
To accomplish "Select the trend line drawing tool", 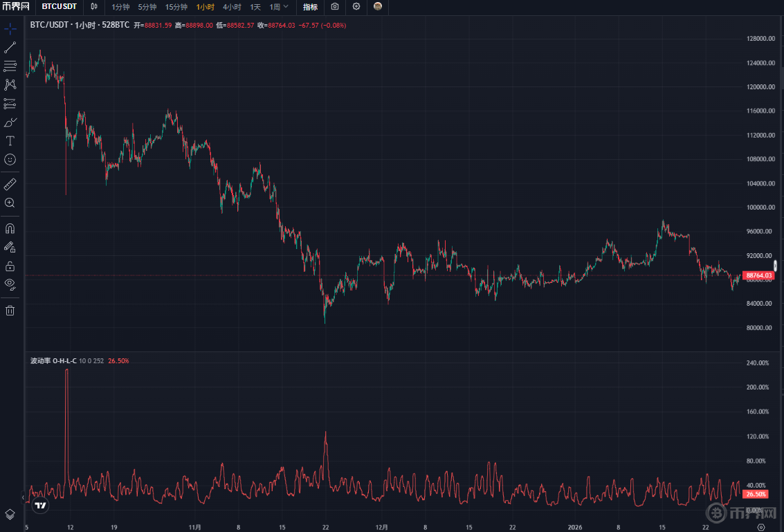I will click(x=10, y=48).
